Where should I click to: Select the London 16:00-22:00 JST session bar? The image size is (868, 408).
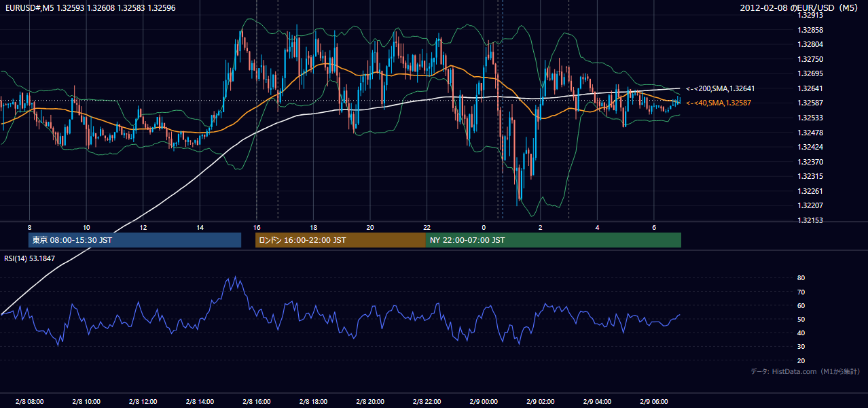point(340,240)
